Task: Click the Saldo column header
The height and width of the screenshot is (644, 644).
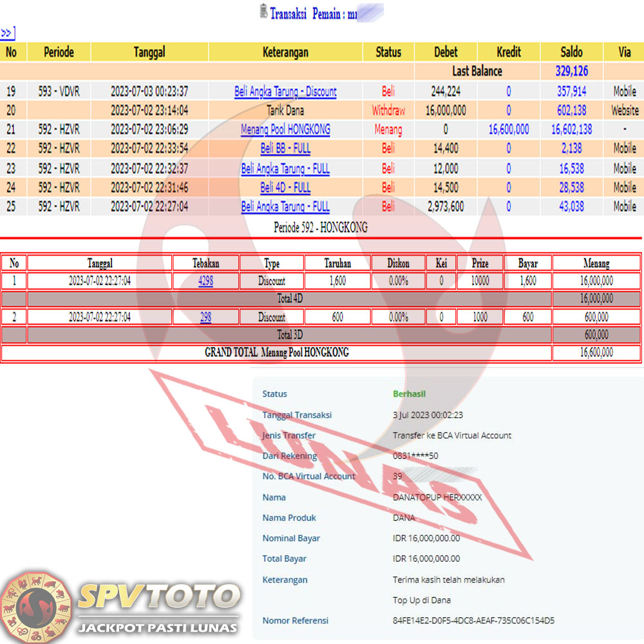Action: (571, 52)
